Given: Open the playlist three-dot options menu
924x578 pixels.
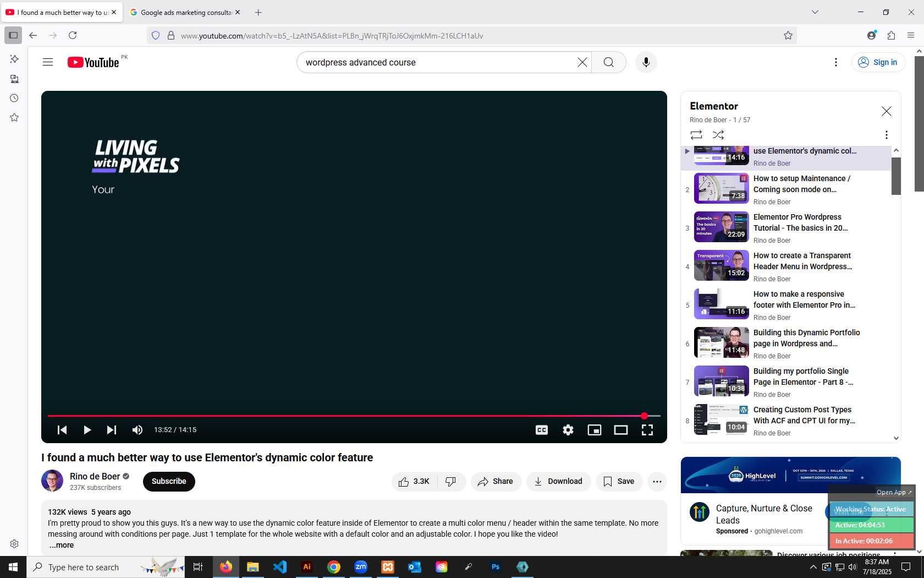Looking at the screenshot, I should point(886,135).
